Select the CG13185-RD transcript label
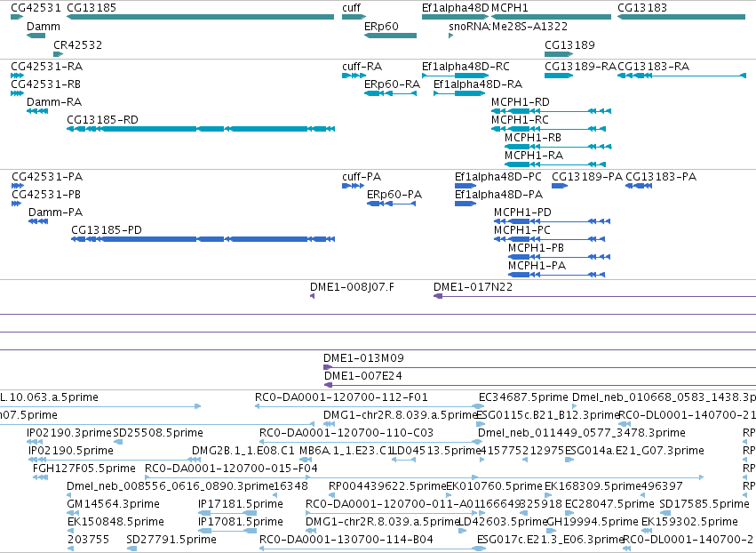Image resolution: width=756 pixels, height=553 pixels. [102, 120]
